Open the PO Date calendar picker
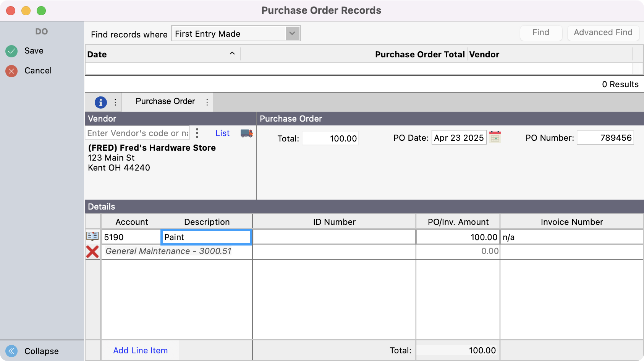This screenshot has width=644, height=361. [495, 137]
